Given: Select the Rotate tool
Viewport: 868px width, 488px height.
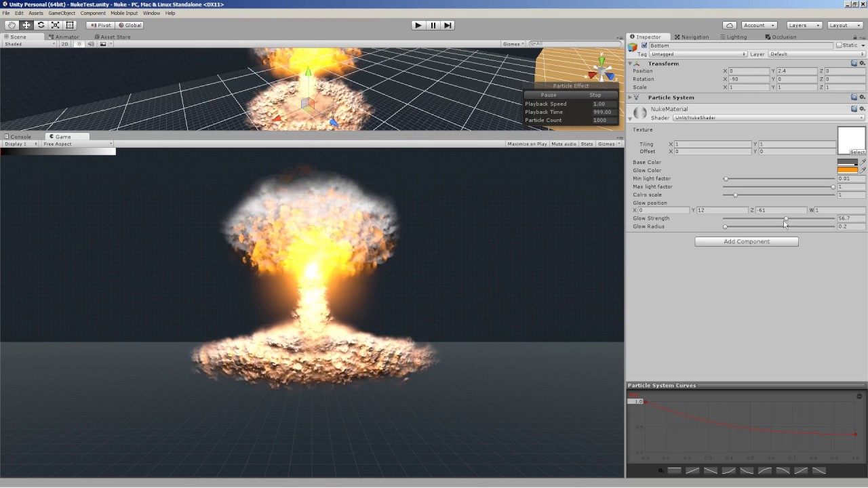Looking at the screenshot, I should click(x=41, y=25).
